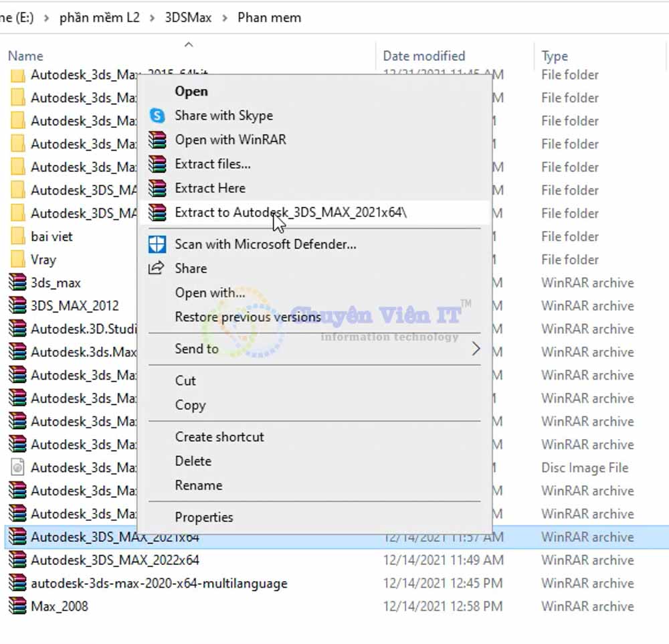Click the Vray folder icon

[18, 260]
